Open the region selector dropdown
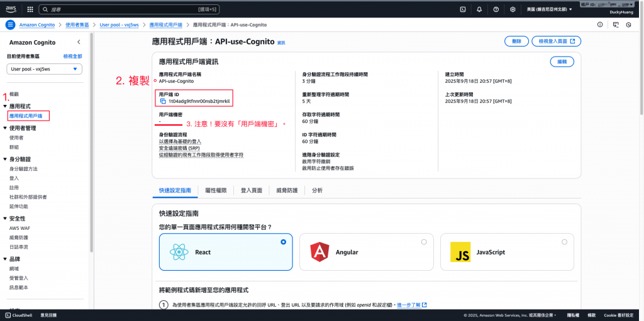The image size is (644, 321). (x=549, y=9)
